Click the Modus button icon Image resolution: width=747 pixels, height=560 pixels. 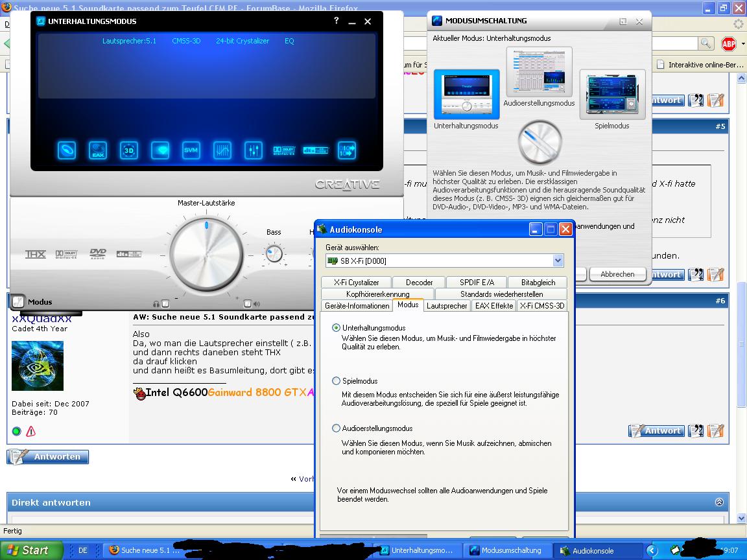click(18, 301)
